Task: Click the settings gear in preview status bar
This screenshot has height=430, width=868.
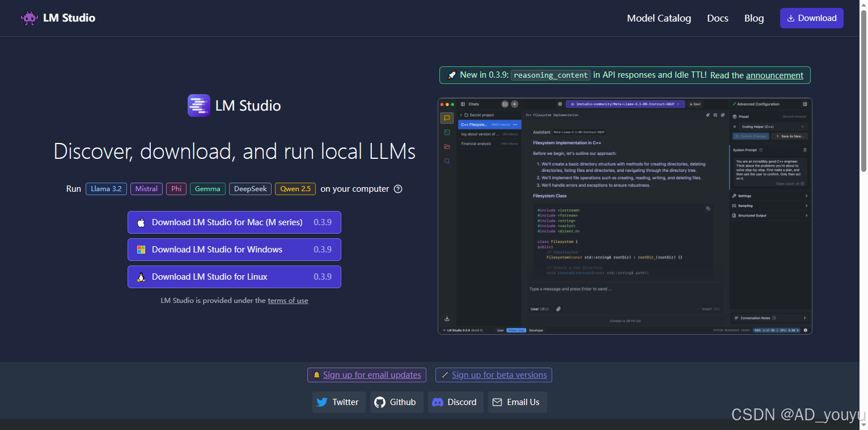Action: (805, 330)
